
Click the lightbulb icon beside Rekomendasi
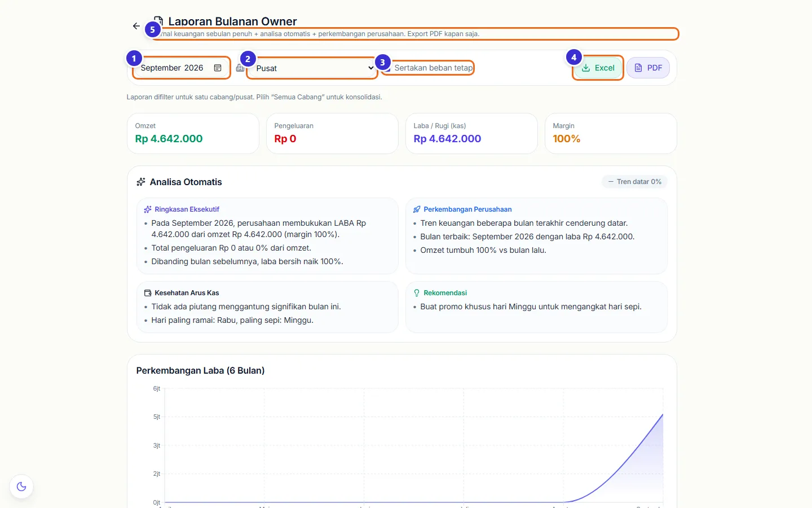click(x=417, y=293)
